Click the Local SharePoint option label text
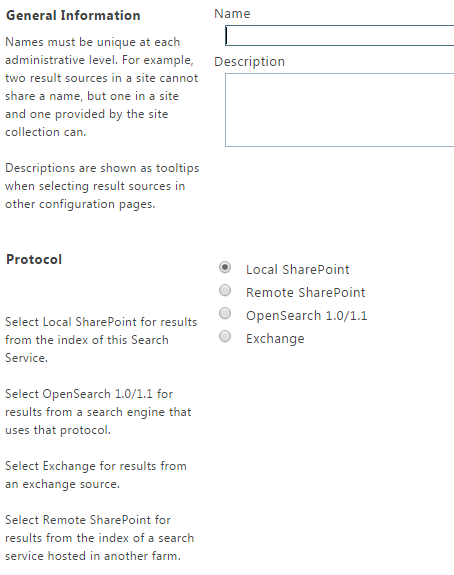This screenshot has height=575, width=454. click(297, 270)
